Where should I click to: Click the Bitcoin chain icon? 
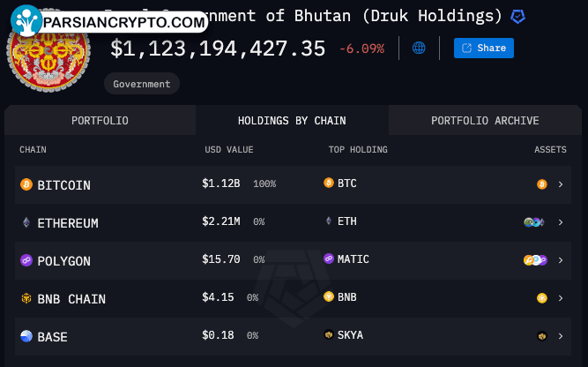pos(26,185)
